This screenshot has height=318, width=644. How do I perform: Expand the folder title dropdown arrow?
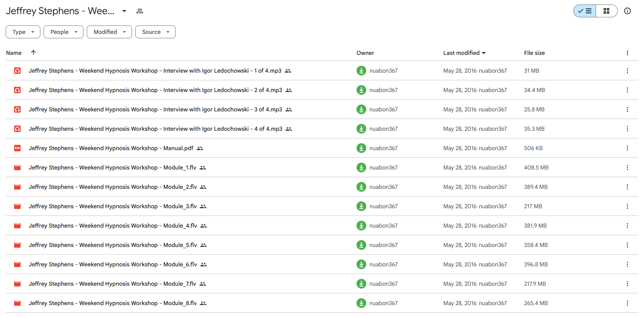[124, 11]
